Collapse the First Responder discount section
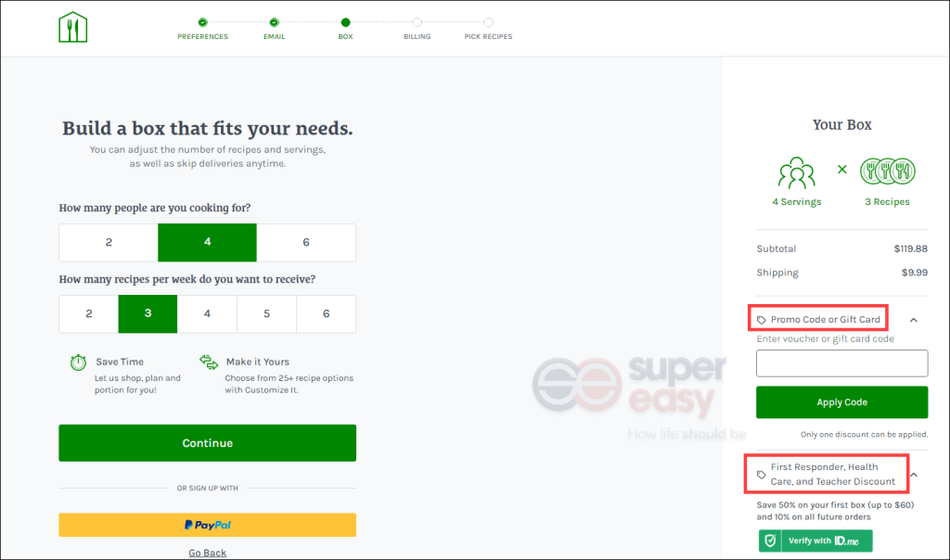Image resolution: width=950 pixels, height=560 pixels. (x=914, y=475)
